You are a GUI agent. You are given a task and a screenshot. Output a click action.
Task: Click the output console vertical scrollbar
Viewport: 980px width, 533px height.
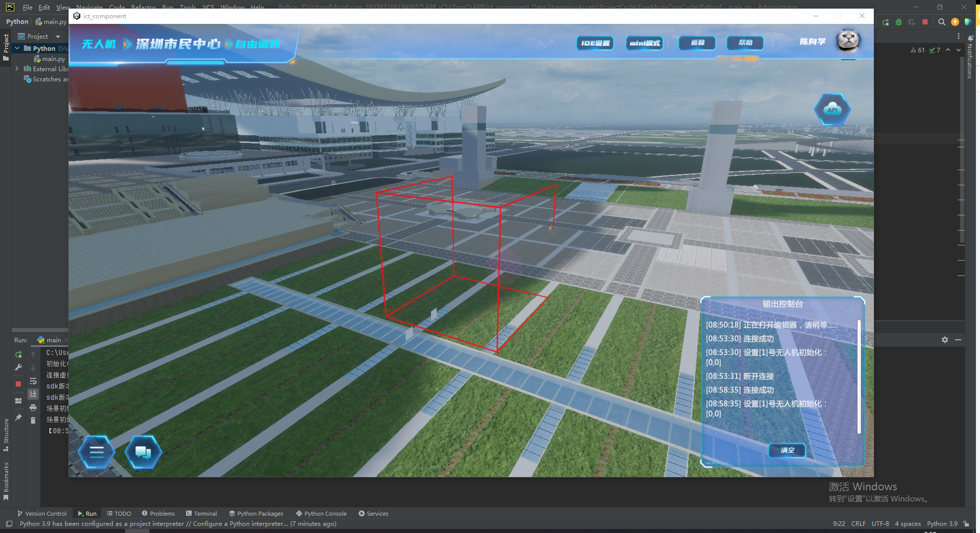[x=859, y=376]
